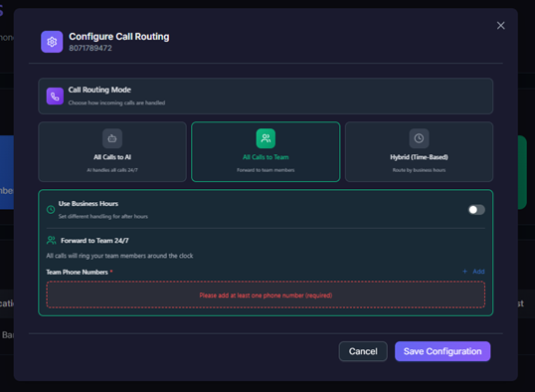Click 'Choose how incoming calls are handled' text
Image resolution: width=535 pixels, height=392 pixels.
tap(116, 102)
